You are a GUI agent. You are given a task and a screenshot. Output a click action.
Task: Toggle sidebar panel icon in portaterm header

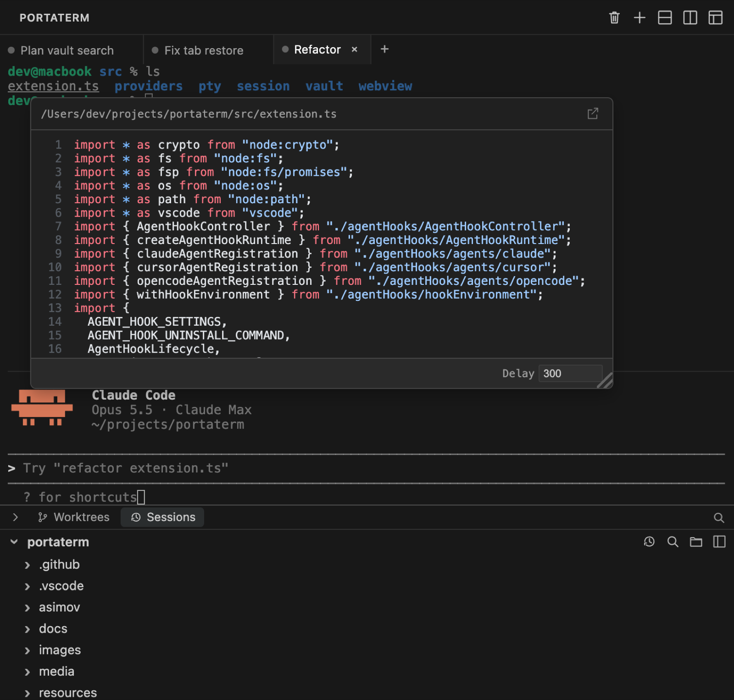[x=719, y=542]
